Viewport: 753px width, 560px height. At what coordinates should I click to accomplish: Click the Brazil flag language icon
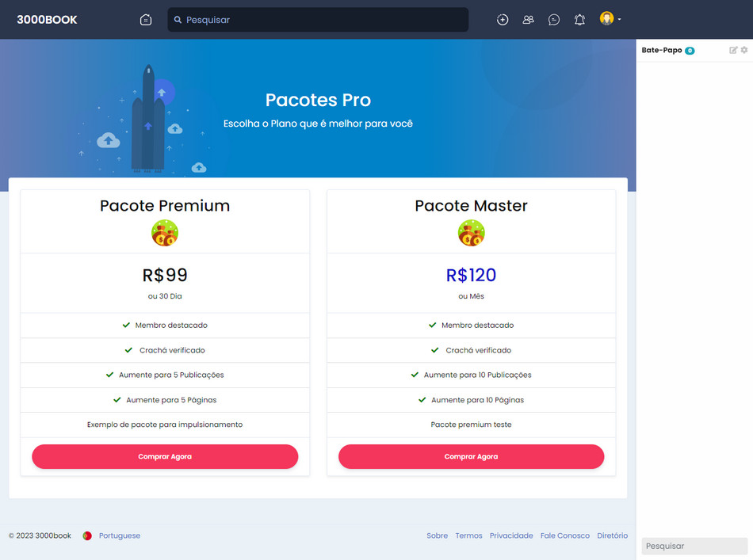(87, 535)
